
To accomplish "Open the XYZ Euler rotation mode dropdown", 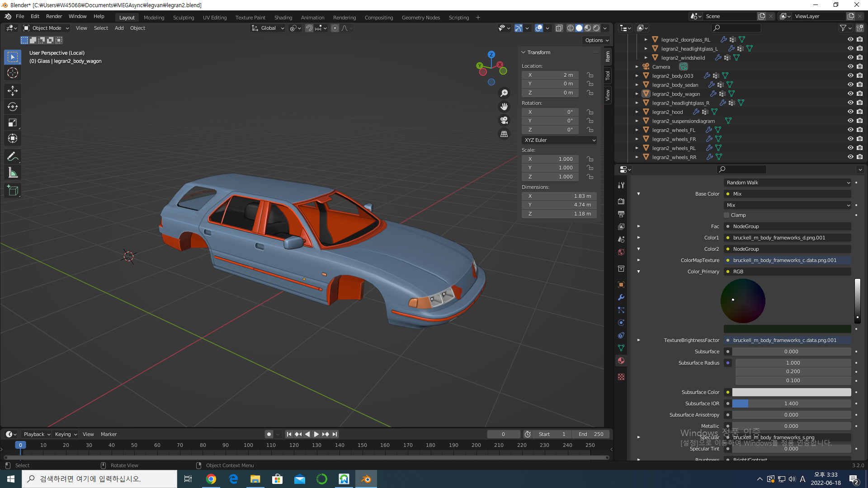I will [559, 140].
